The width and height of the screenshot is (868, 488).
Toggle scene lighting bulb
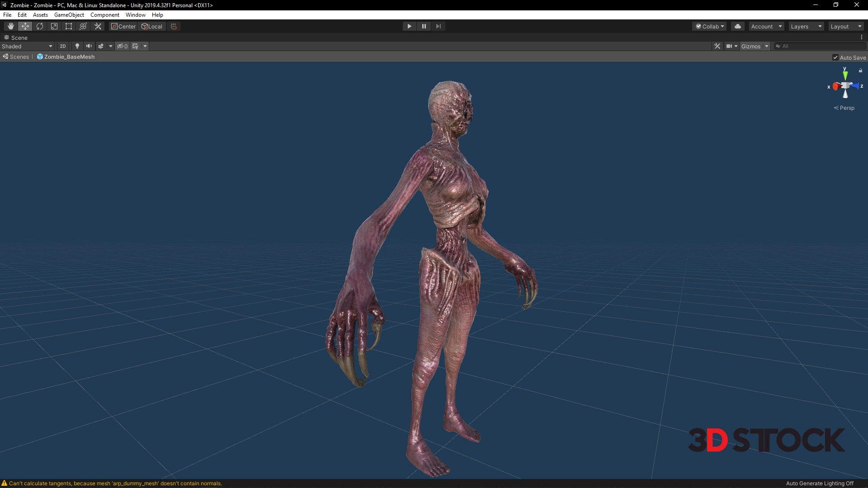click(x=77, y=46)
